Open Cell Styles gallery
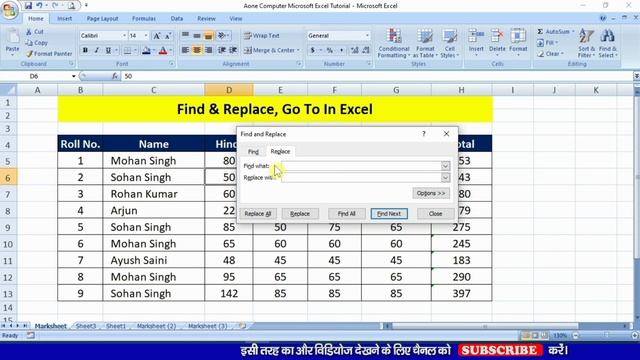Screen dimensions: 640x360 449,43
